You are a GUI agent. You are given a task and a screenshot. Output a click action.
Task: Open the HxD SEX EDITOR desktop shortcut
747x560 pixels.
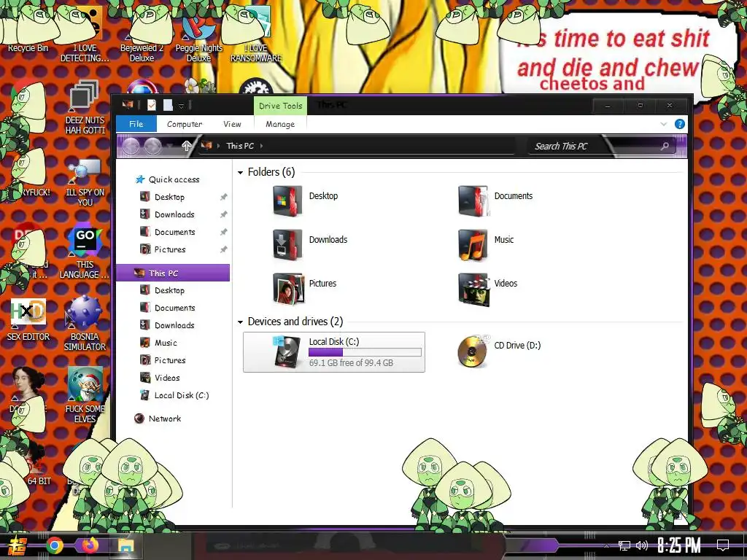(x=28, y=320)
